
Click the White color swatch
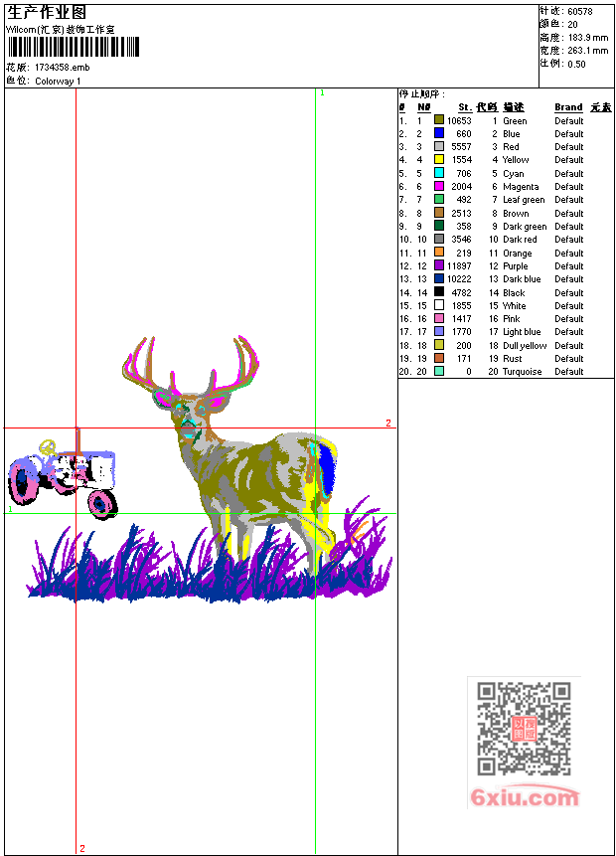pyautogui.click(x=439, y=304)
